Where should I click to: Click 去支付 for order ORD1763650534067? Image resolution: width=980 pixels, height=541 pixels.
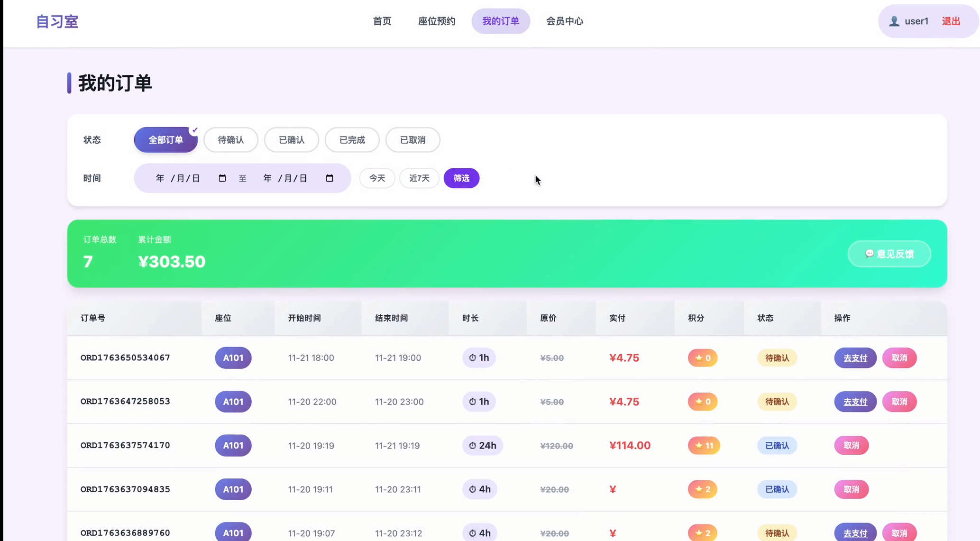pos(855,358)
